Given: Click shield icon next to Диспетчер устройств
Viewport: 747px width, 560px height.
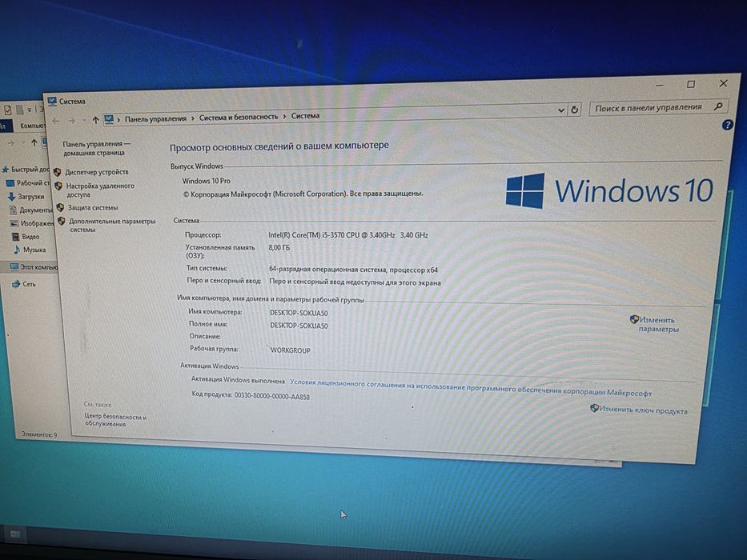Looking at the screenshot, I should [58, 172].
